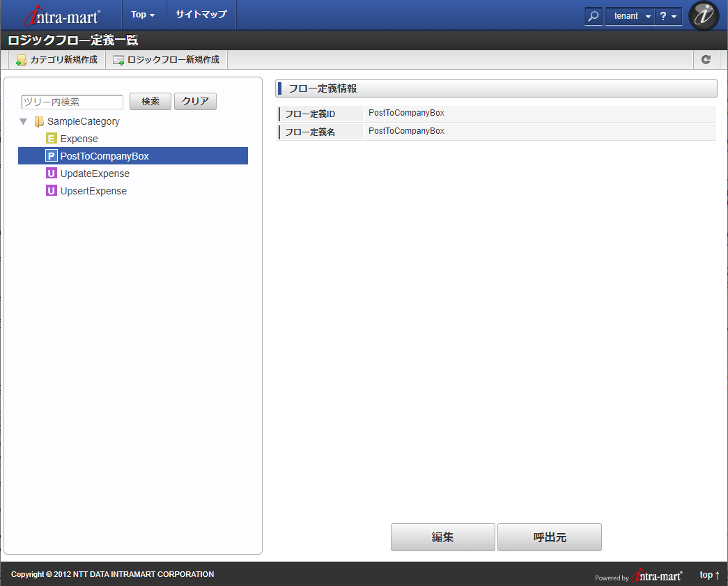728x586 pixels.
Task: Click the 検索 button
Action: tap(150, 101)
